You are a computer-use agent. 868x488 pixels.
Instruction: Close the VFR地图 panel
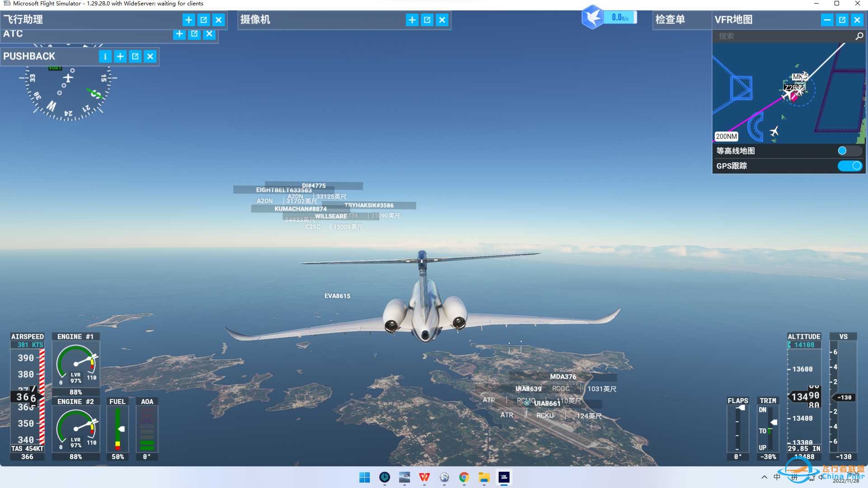[x=857, y=20]
